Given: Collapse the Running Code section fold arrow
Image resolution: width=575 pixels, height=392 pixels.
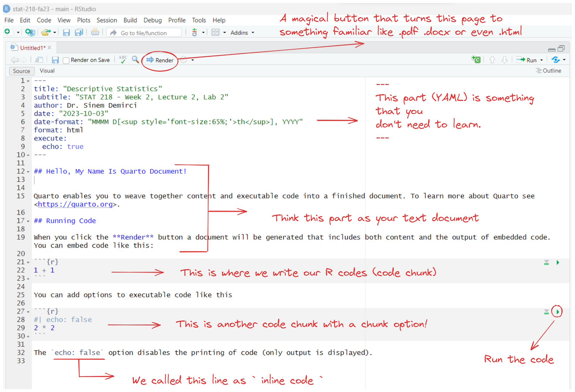Looking at the screenshot, I should coord(28,221).
